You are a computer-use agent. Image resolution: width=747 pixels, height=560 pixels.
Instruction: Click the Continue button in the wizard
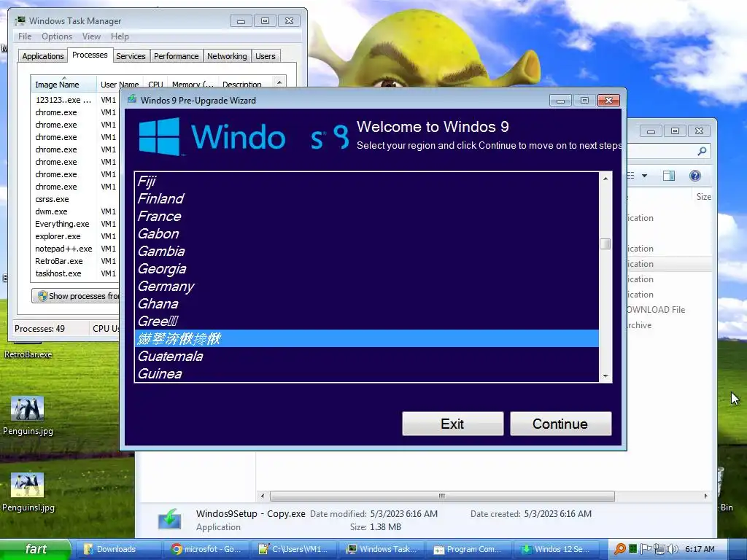tap(561, 424)
